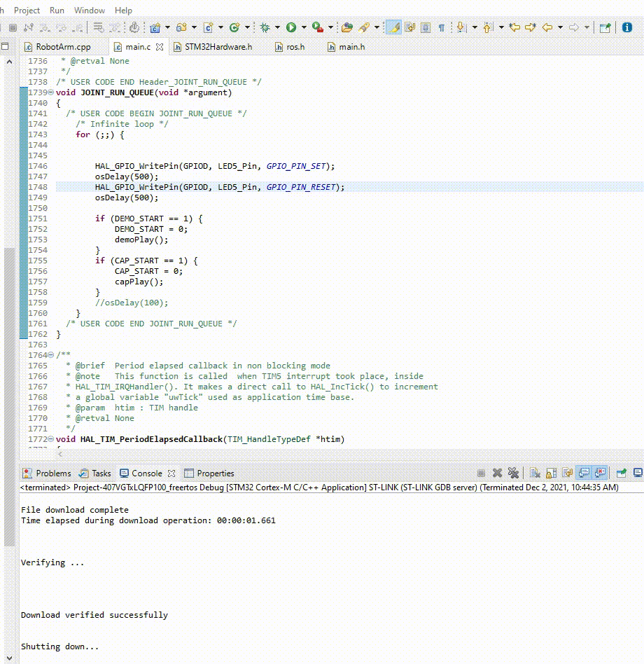The height and width of the screenshot is (664, 644).
Task: Click the Step Over debug icon
Action: click(x=62, y=28)
